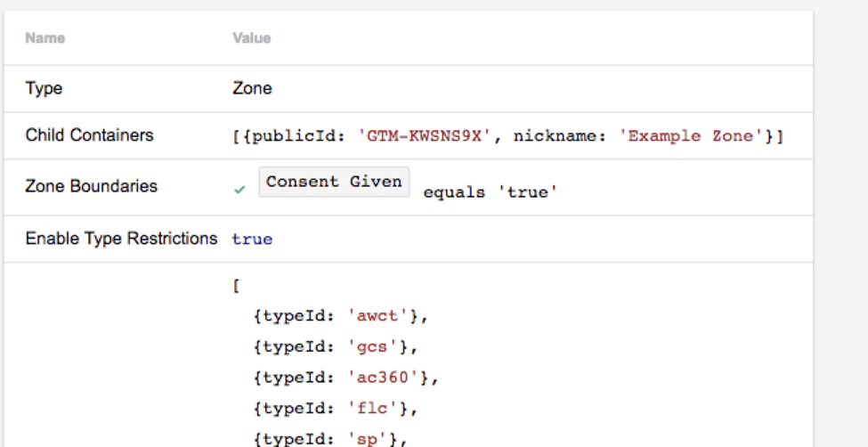Select the Name column header
This screenshot has height=447, width=868.
tap(45, 38)
